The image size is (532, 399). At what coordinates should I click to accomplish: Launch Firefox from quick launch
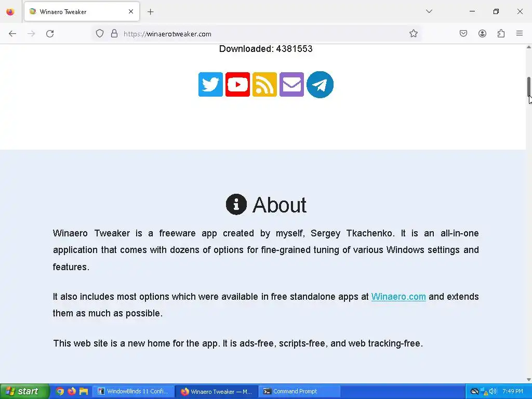pos(72,391)
